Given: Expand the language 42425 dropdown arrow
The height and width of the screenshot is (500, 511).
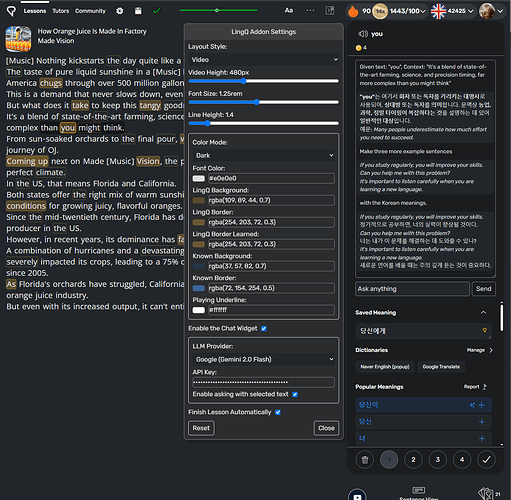Looking at the screenshot, I should pos(470,11).
